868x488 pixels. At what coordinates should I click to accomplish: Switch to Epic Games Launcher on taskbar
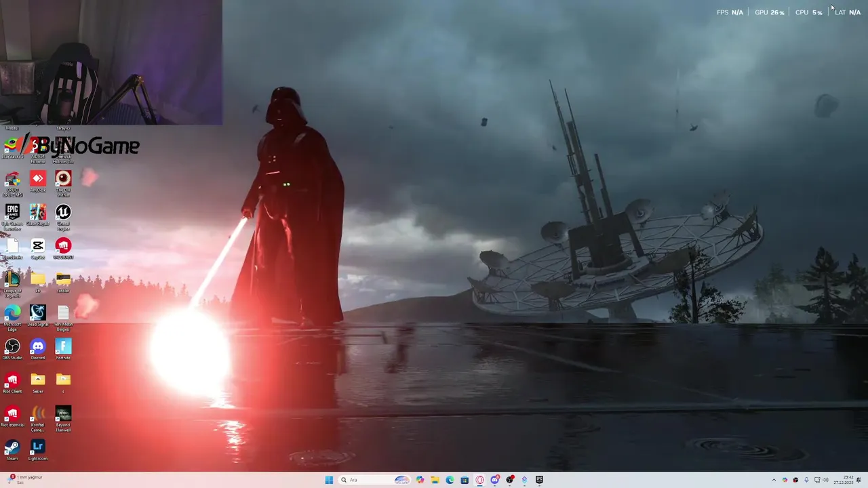pos(539,480)
